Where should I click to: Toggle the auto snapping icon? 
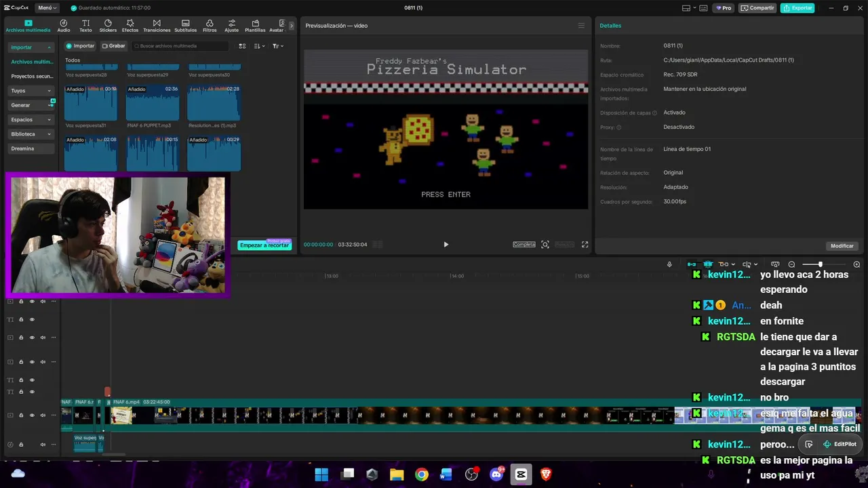click(708, 264)
